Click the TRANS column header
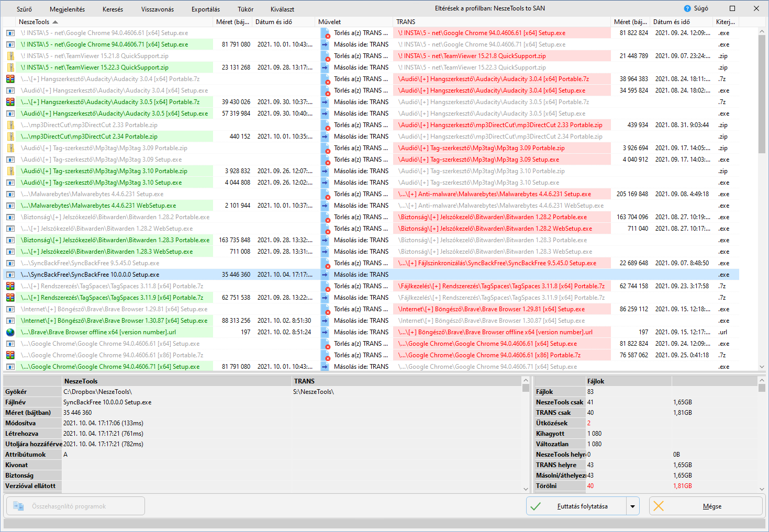Image resolution: width=769 pixels, height=532 pixels. (x=502, y=22)
